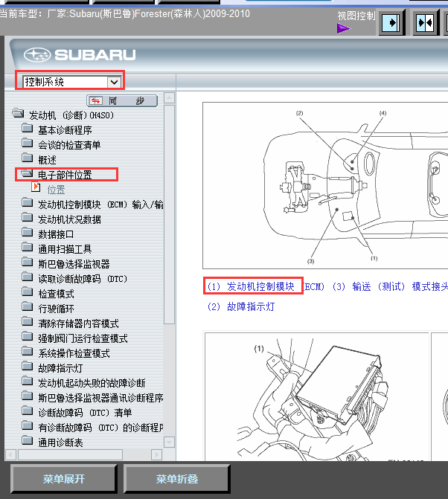Click the tree horizontal scroll-right arrow
Image resolution: width=448 pixels, height=499 pixels.
pyautogui.click(x=156, y=454)
